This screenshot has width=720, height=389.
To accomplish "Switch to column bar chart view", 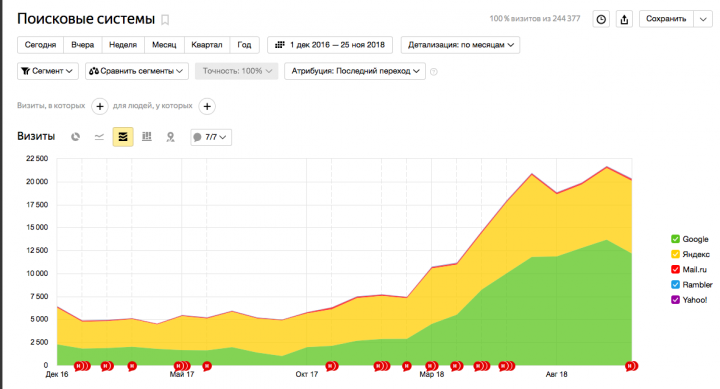I will tap(146, 137).
